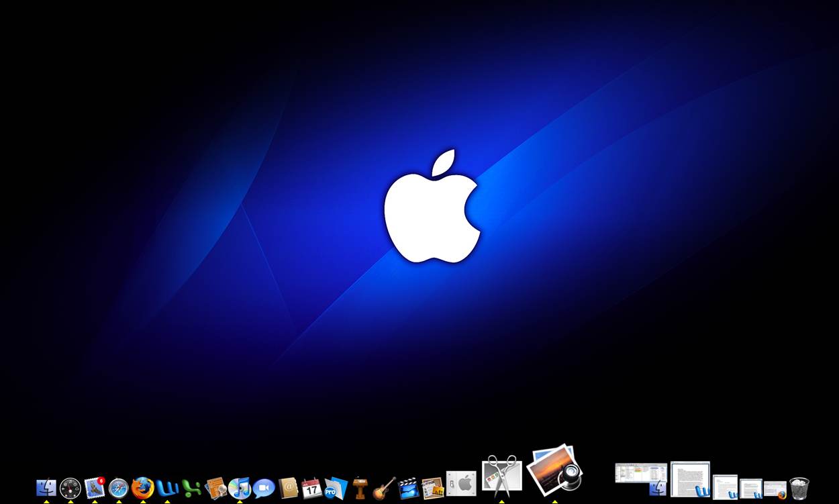
Task: Restore the minimized Firefox window
Action: pyautogui.click(x=775, y=490)
